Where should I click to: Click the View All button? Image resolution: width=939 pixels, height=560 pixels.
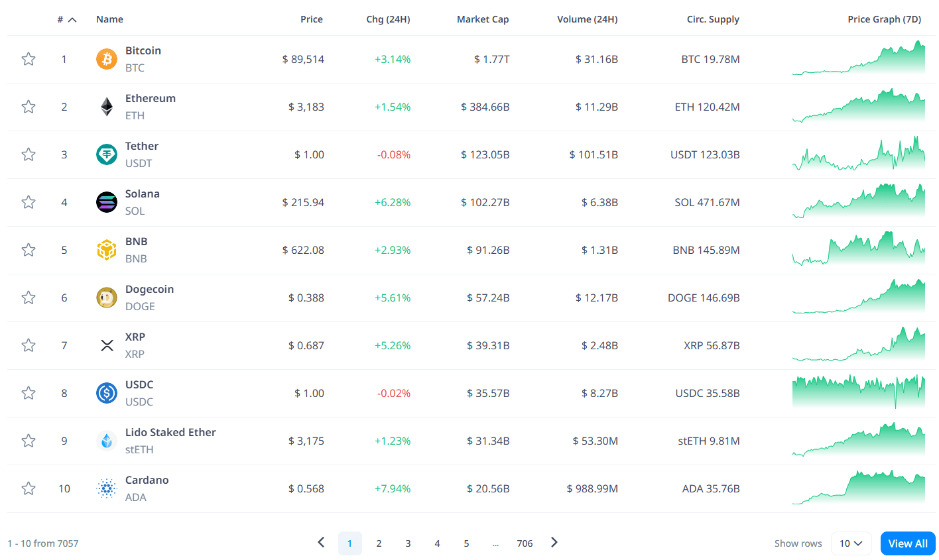coord(908,543)
